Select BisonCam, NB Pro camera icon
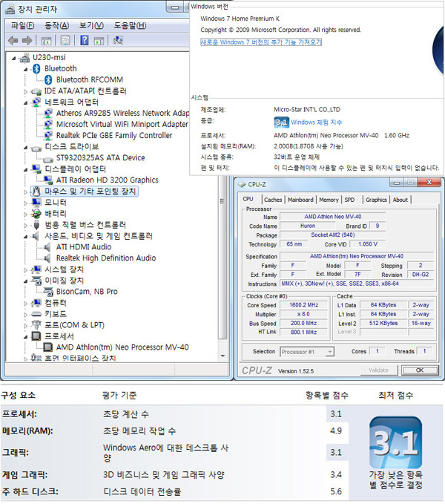This screenshot has height=504, width=445. (x=48, y=292)
